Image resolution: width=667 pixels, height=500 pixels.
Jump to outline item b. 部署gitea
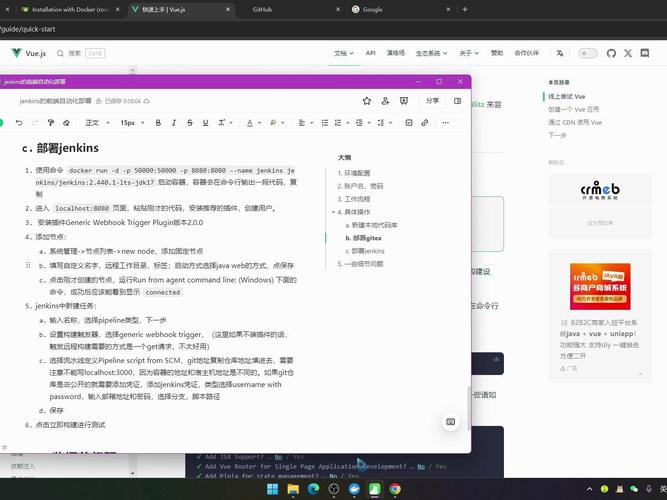pyautogui.click(x=364, y=238)
